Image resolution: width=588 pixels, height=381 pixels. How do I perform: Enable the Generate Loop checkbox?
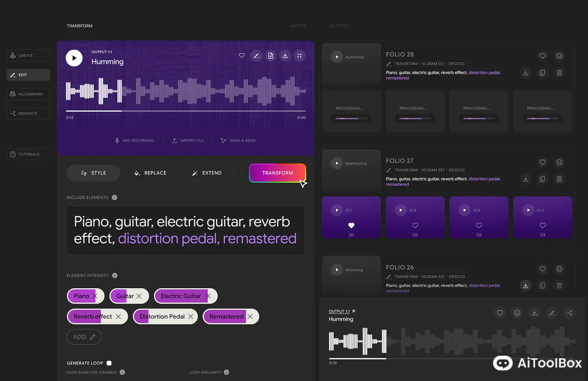pyautogui.click(x=109, y=363)
